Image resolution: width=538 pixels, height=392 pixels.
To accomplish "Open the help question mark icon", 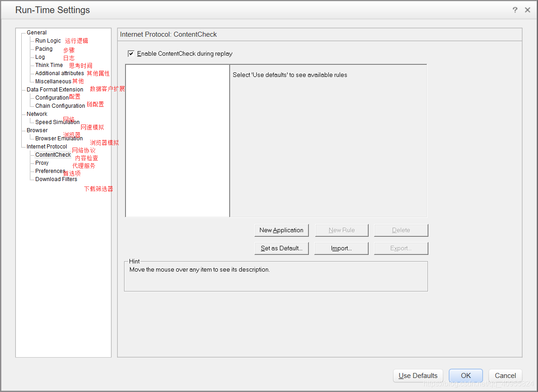I will point(514,10).
